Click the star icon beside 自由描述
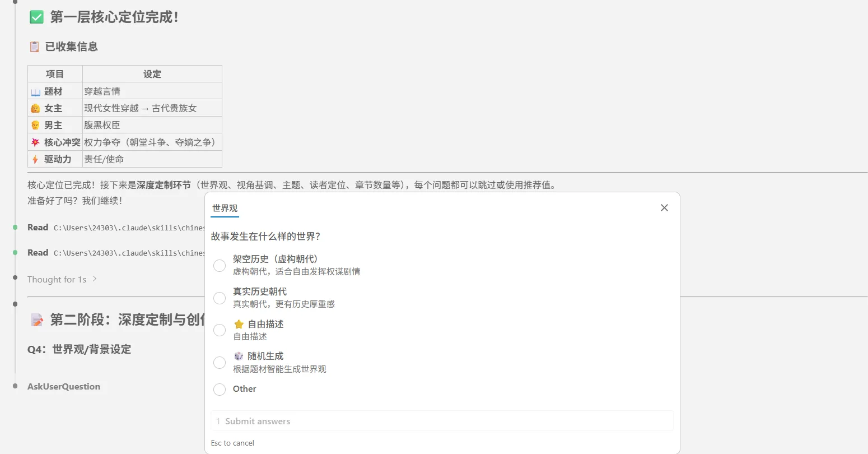 pos(239,324)
